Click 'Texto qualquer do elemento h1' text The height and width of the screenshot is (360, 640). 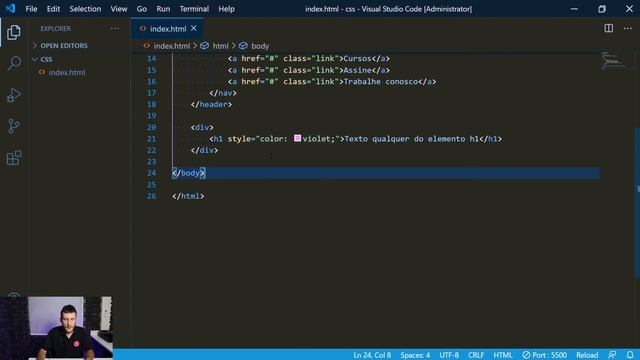click(x=411, y=139)
